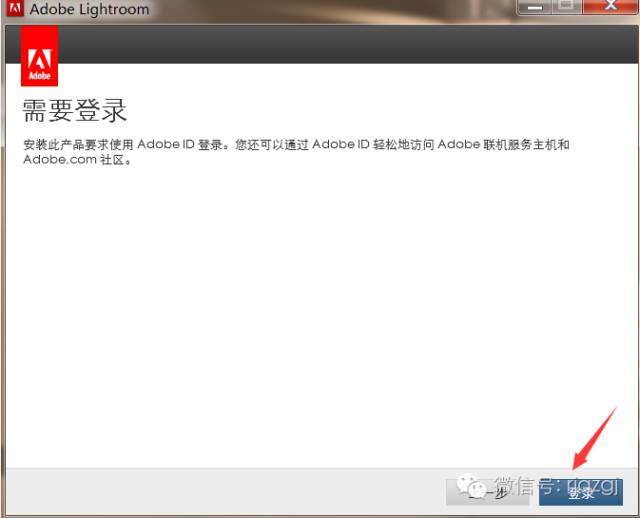This screenshot has height=518, width=640.
Task: Click the Lightroom icon in title bar
Action: pos(14,9)
